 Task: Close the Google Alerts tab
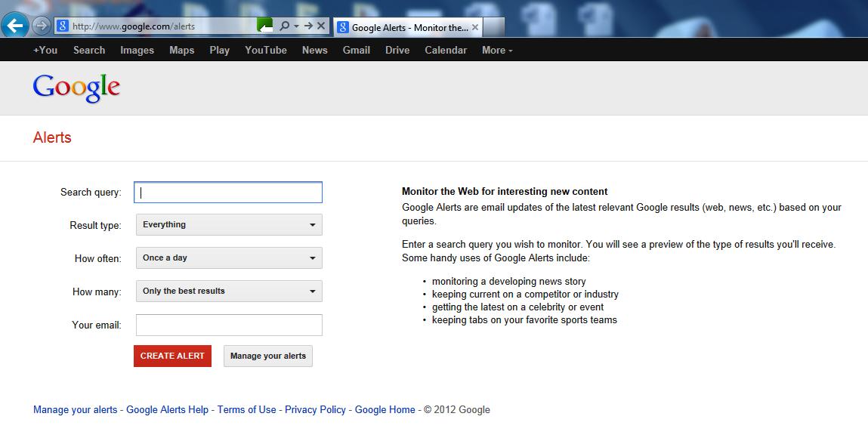pyautogui.click(x=475, y=27)
